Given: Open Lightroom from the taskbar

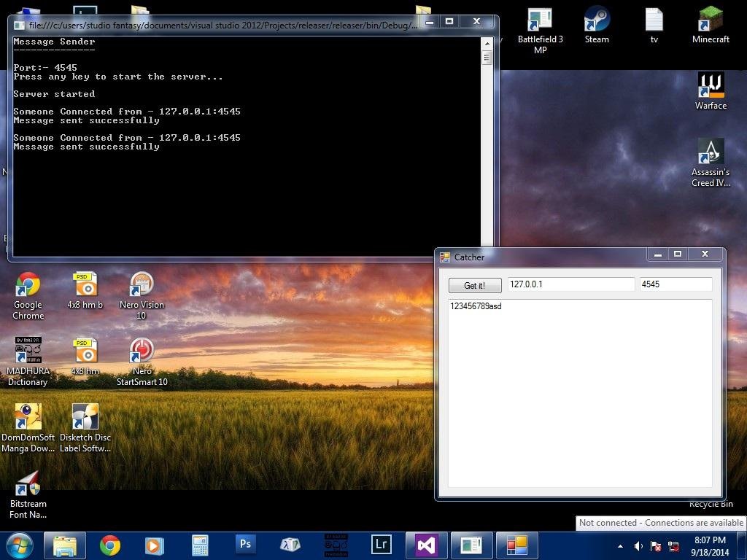Looking at the screenshot, I should tap(381, 544).
